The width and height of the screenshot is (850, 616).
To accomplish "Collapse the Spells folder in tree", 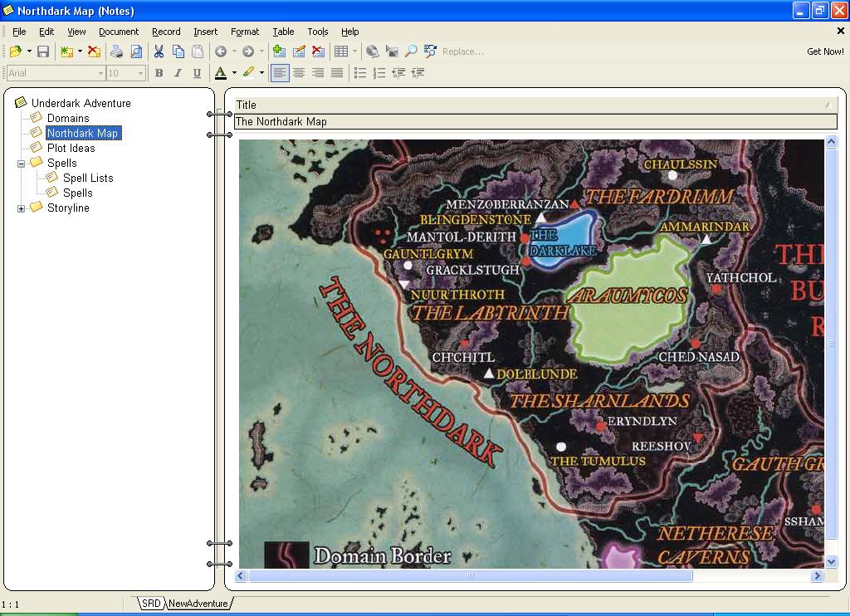I will pyautogui.click(x=21, y=164).
